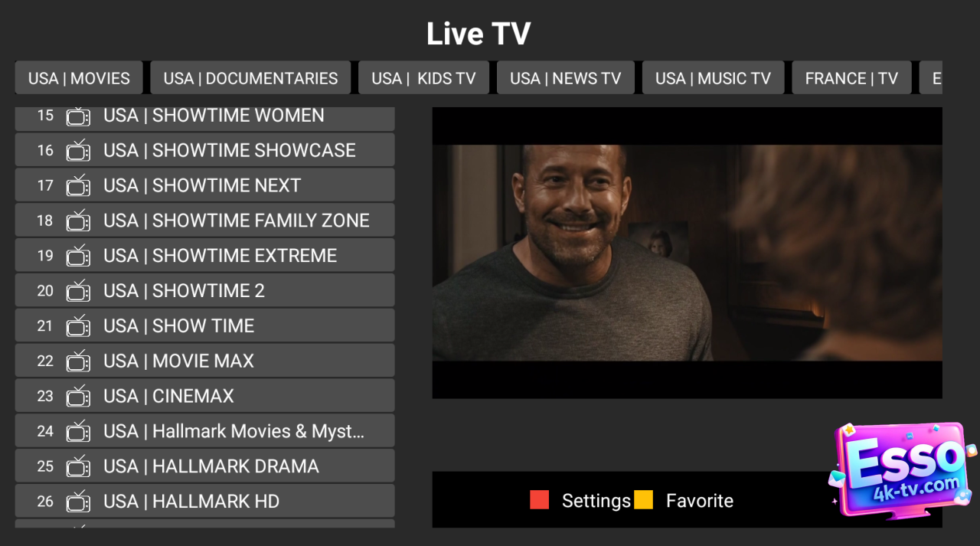The width and height of the screenshot is (980, 546).
Task: Click the TV icon beside Movie Max
Action: 78,361
